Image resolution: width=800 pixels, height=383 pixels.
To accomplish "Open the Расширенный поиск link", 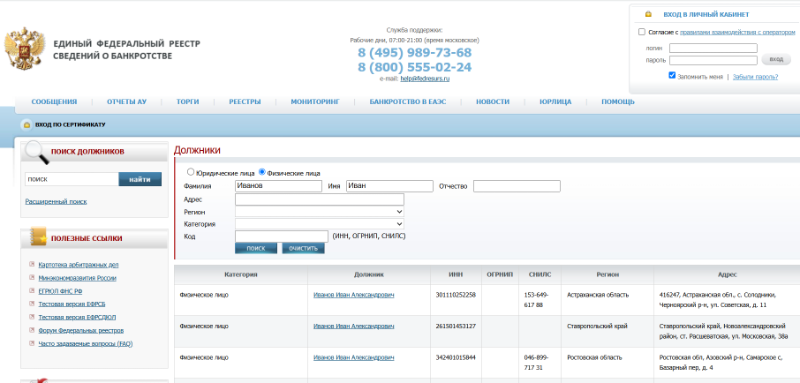I will tap(56, 202).
